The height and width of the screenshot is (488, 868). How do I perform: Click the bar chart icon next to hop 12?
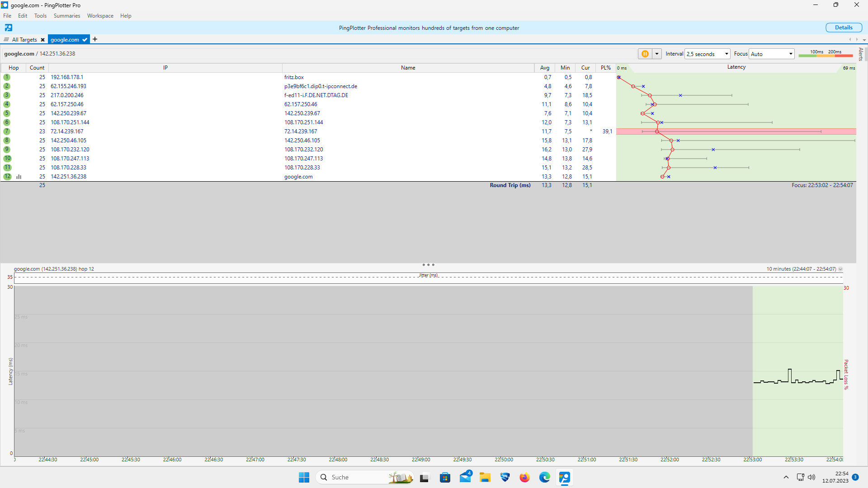(19, 177)
